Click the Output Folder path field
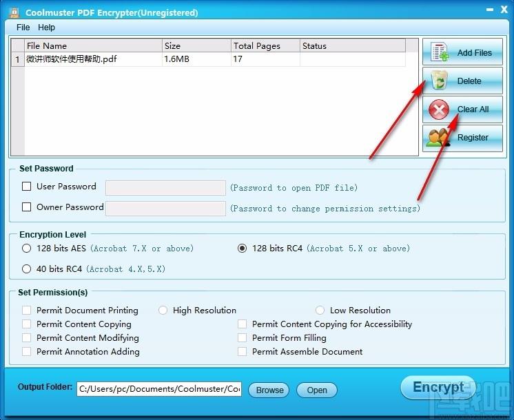The height and width of the screenshot is (420, 514). (159, 389)
